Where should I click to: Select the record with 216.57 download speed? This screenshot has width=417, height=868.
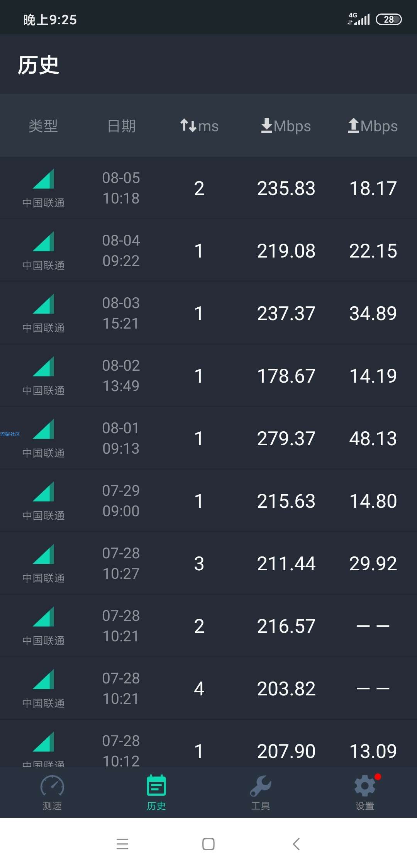click(x=208, y=626)
